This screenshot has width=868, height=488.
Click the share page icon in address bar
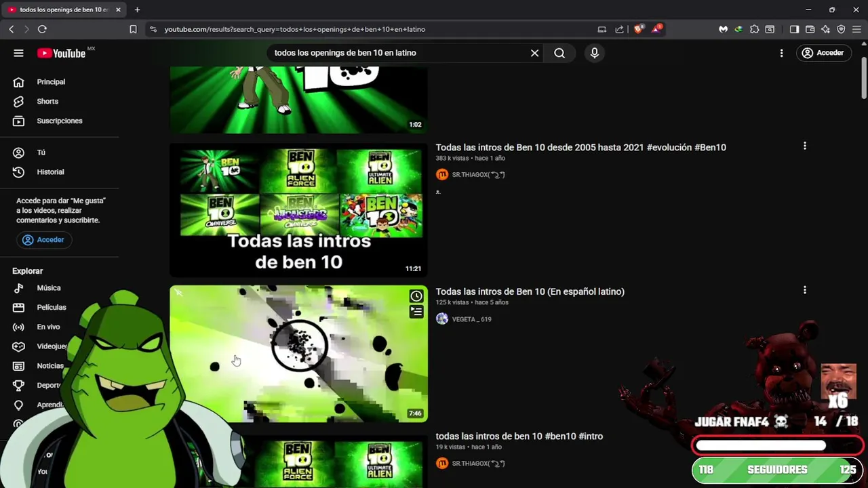pos(619,29)
